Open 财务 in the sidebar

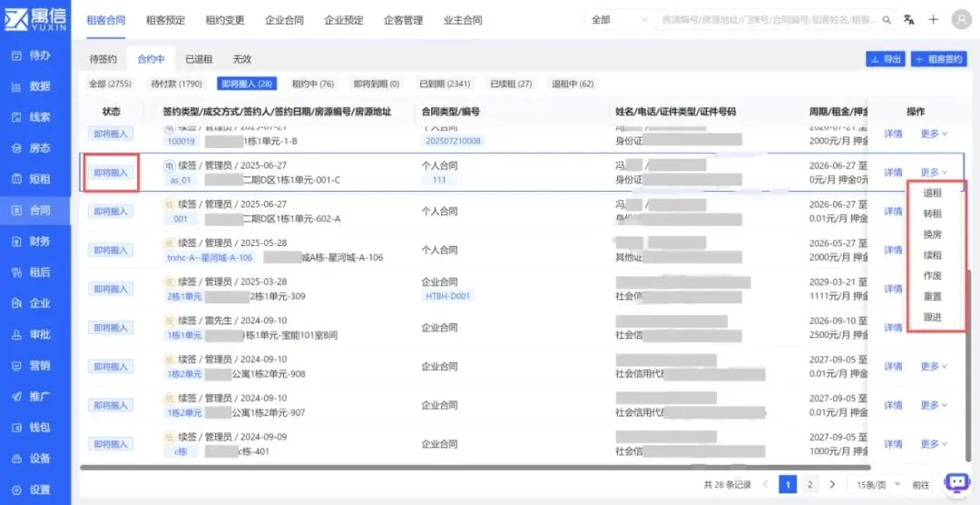pyautogui.click(x=31, y=241)
